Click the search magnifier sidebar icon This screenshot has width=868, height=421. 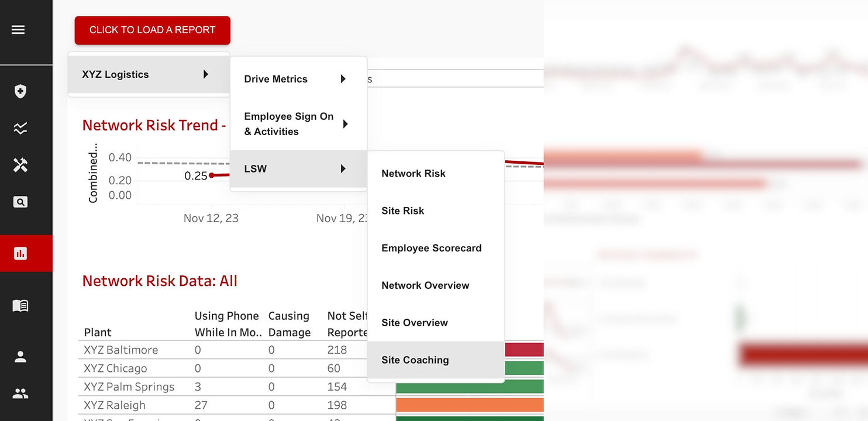pyautogui.click(x=20, y=202)
